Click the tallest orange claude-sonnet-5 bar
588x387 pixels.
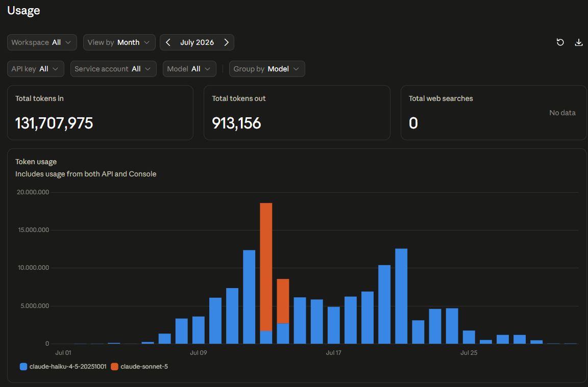coord(266,267)
